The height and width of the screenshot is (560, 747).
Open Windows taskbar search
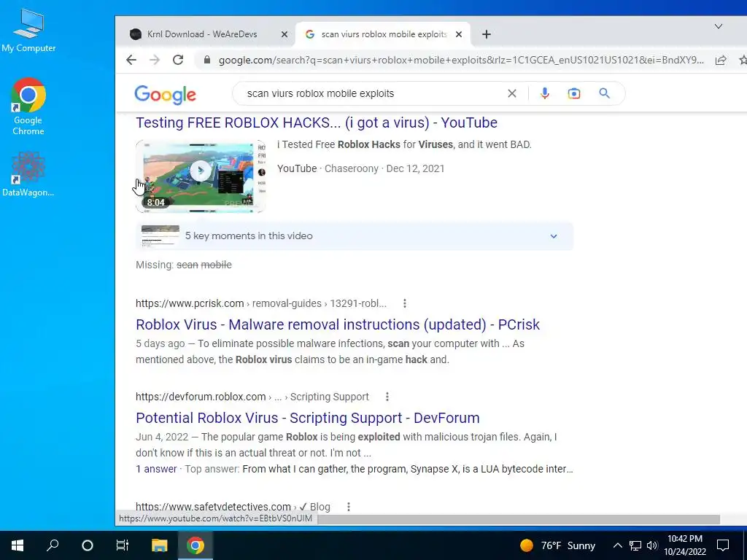click(x=53, y=545)
